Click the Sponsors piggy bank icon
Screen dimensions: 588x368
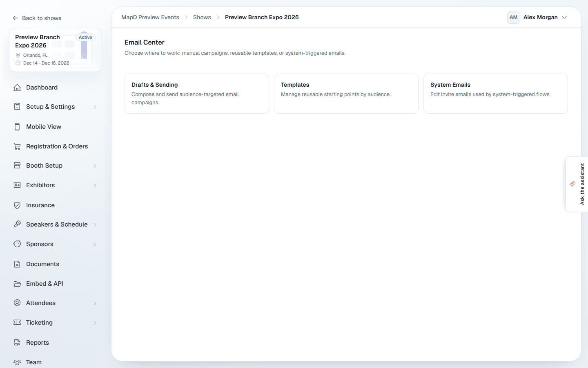click(17, 244)
